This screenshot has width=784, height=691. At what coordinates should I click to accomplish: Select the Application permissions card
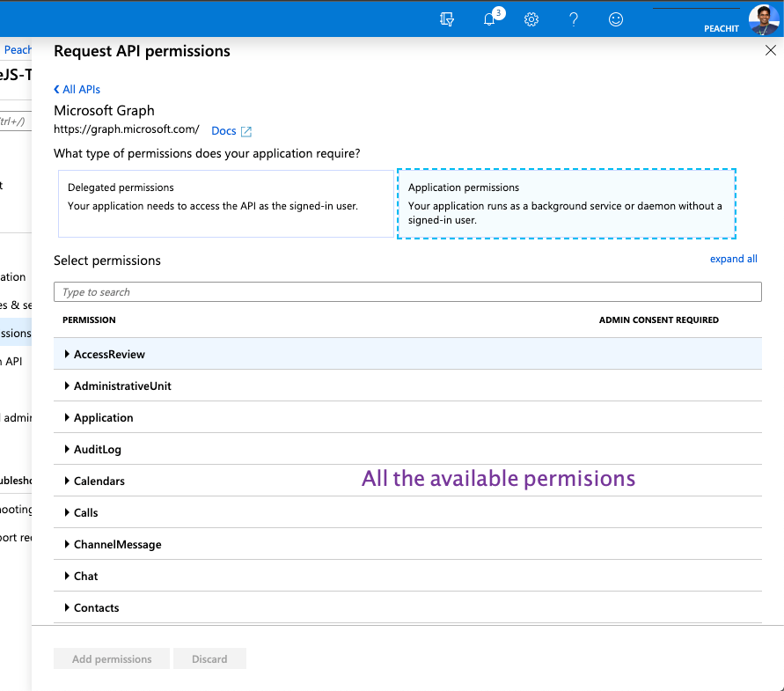coord(567,203)
